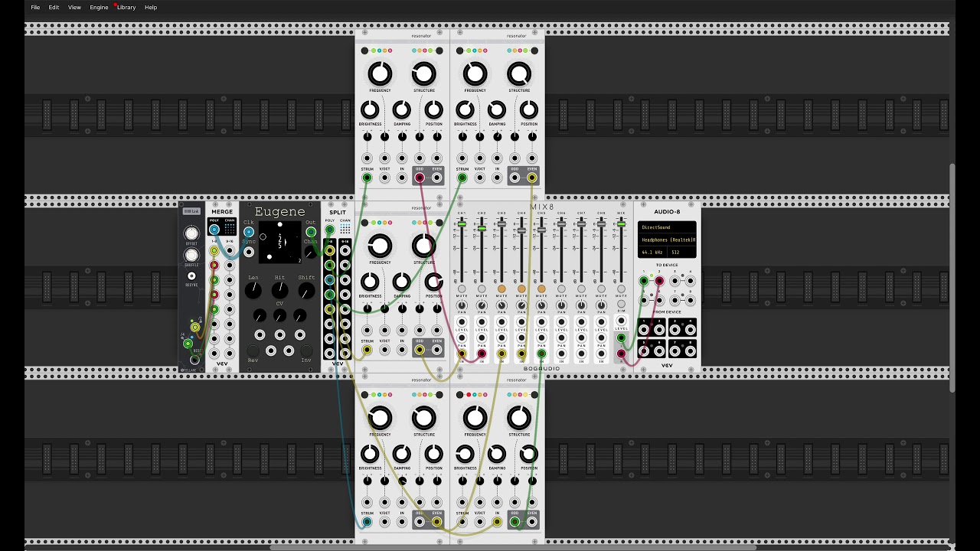980x551 pixels.
Task: Click the Eugene rhythm pattern display
Action: [279, 242]
